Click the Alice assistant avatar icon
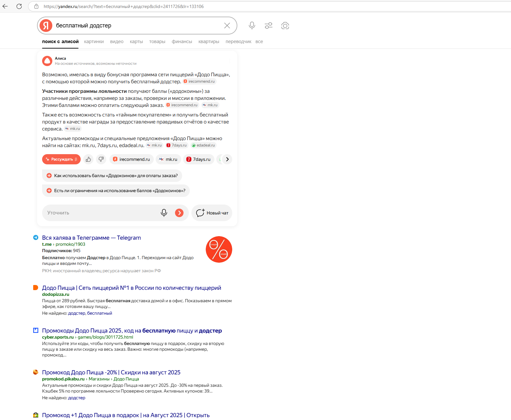The width and height of the screenshot is (511, 420). 47,61
